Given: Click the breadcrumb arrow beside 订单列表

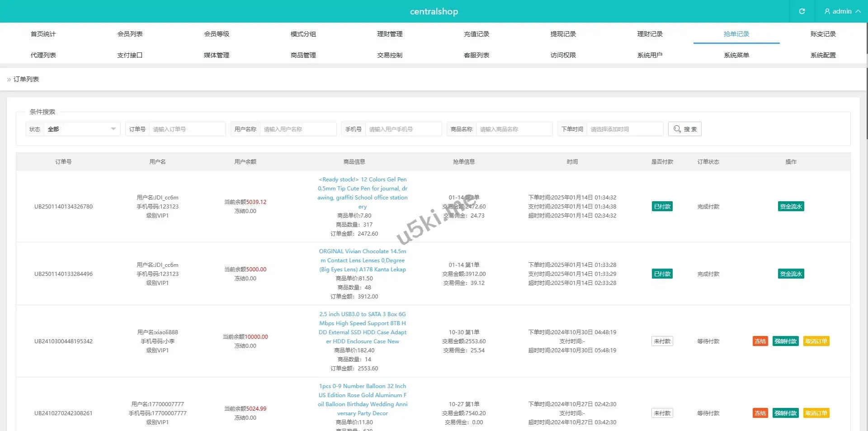Looking at the screenshot, I should pyautogui.click(x=9, y=80).
